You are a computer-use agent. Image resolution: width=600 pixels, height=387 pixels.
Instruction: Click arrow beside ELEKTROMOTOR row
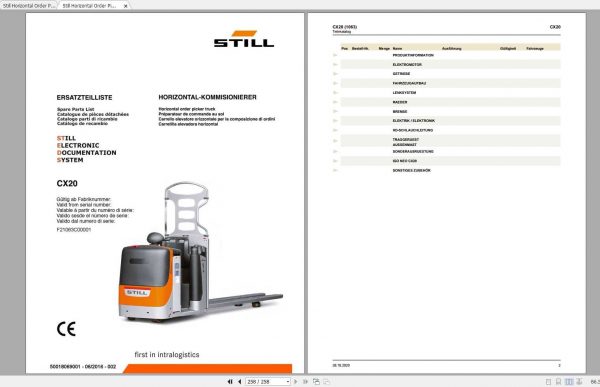(335, 65)
